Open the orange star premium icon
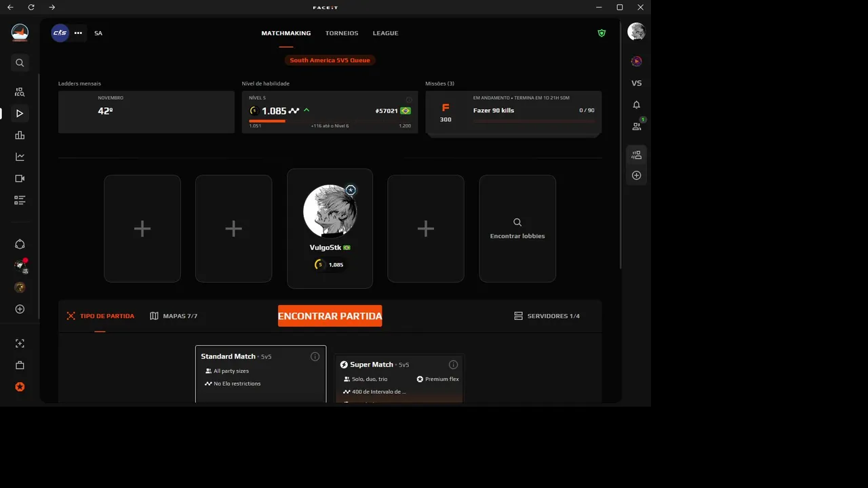 pos(20,387)
